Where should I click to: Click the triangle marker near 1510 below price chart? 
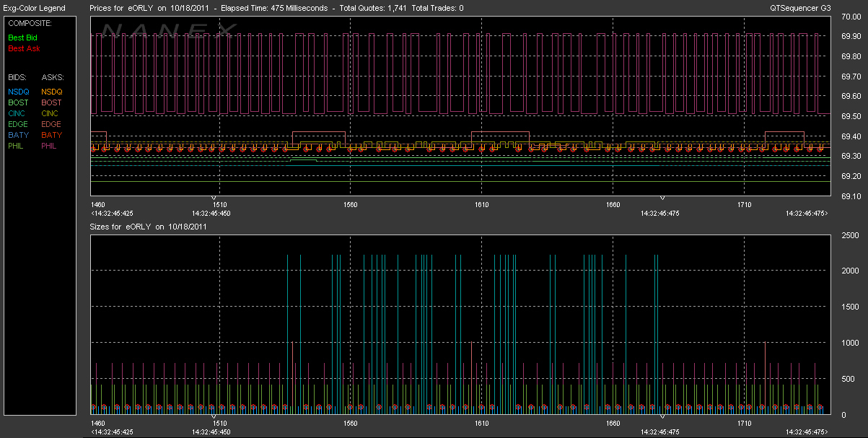point(214,198)
